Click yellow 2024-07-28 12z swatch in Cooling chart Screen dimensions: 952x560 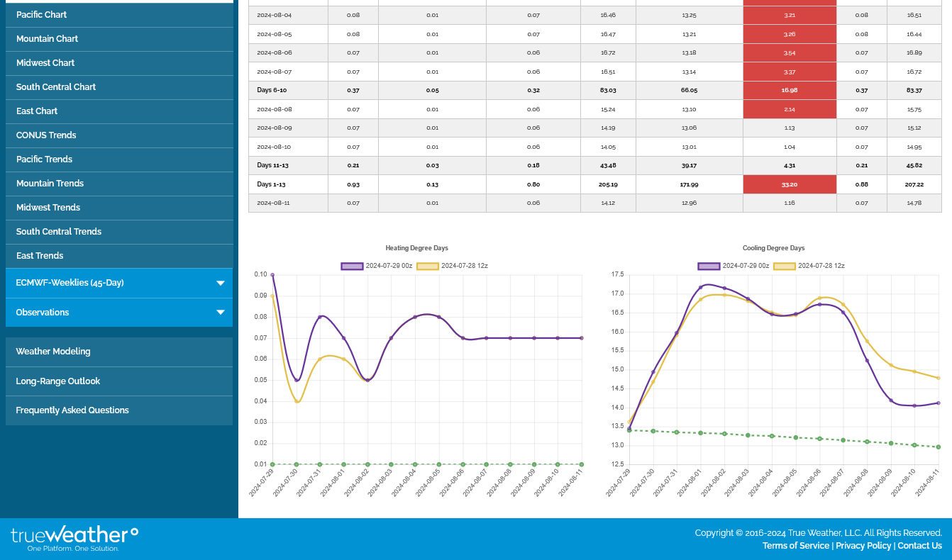click(784, 266)
